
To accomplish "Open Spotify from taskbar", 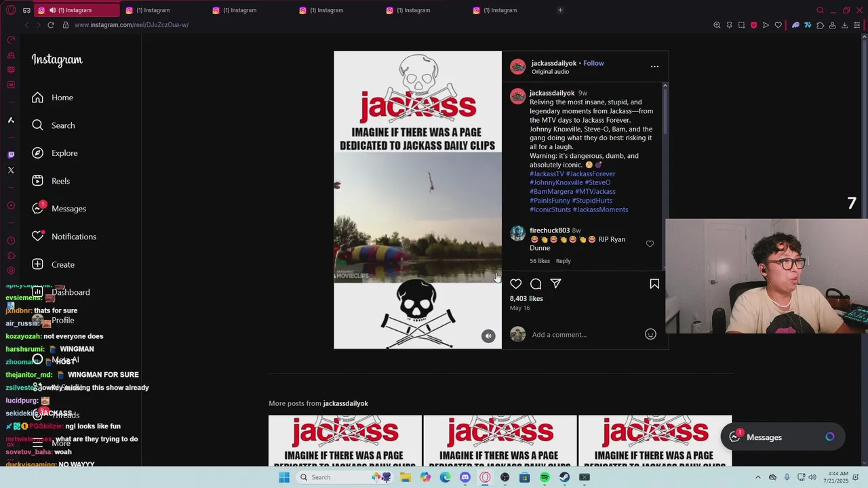I will (545, 477).
